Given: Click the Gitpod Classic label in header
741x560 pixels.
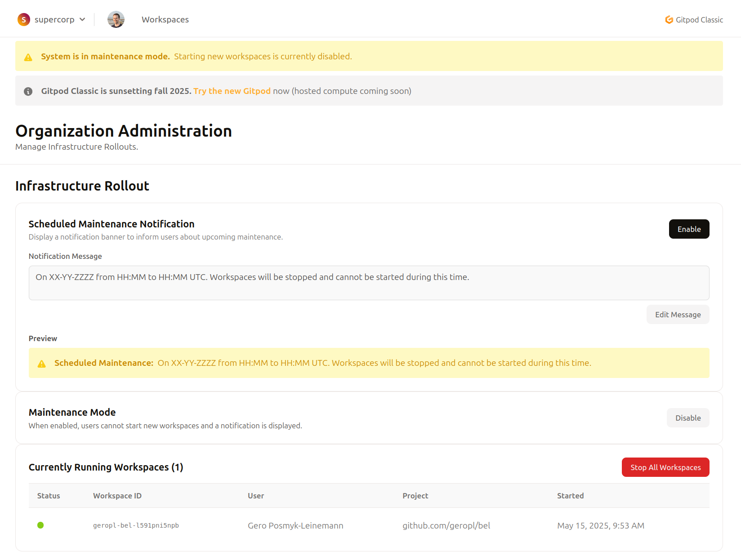Looking at the screenshot, I should click(x=699, y=20).
